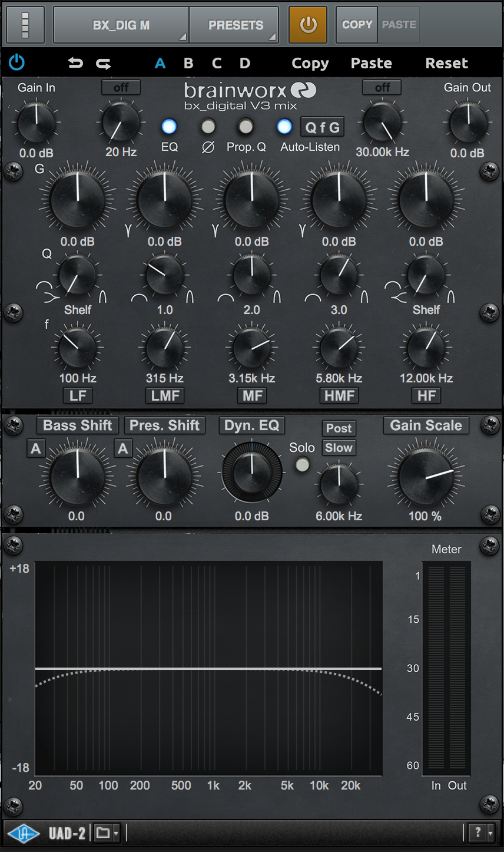Click the phase invert Ø button

(x=208, y=127)
